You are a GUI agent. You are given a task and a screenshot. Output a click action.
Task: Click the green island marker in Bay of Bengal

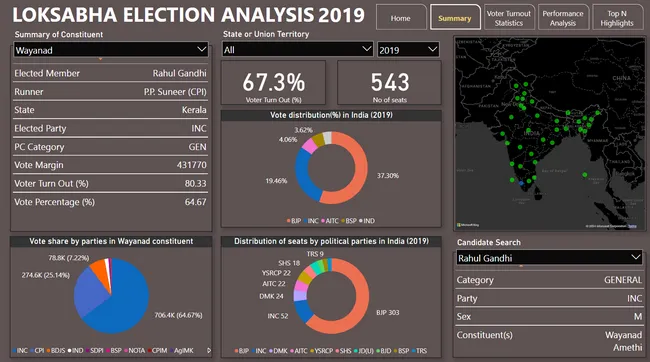click(x=585, y=175)
